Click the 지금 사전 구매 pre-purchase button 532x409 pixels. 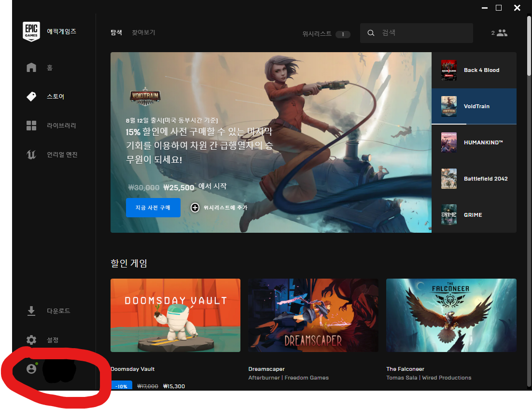[x=153, y=207]
